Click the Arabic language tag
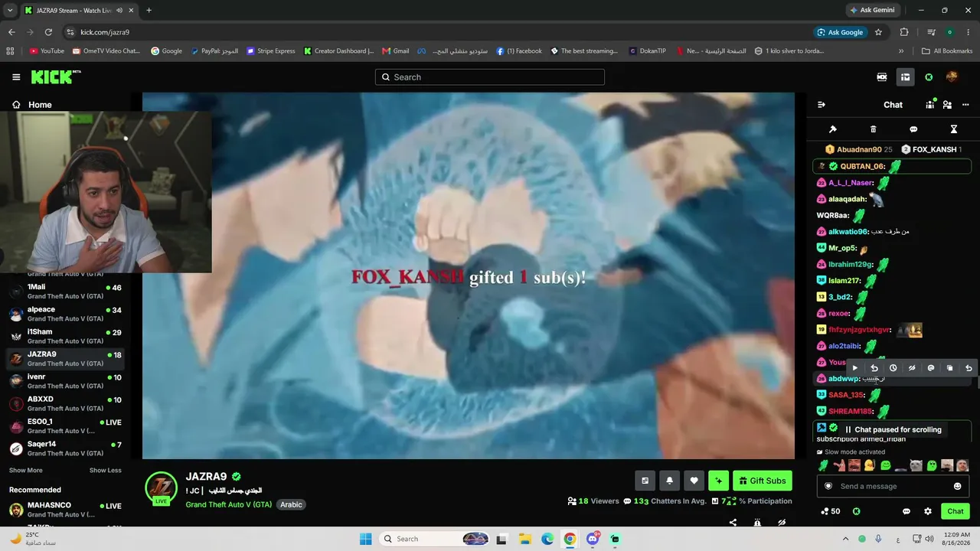Viewport: 980px width, 551px height. point(291,504)
